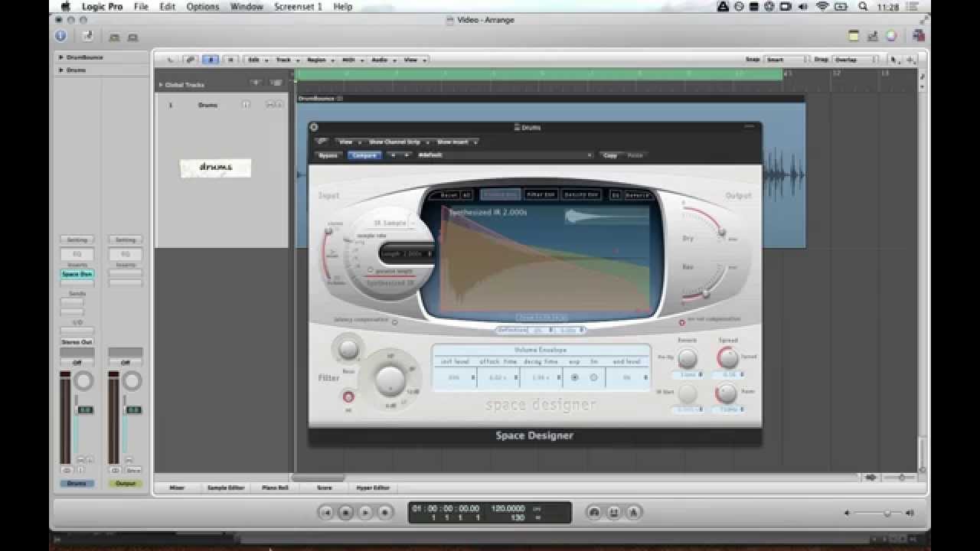The image size is (980, 551).
Task: Click the length value field
Action: [407, 253]
